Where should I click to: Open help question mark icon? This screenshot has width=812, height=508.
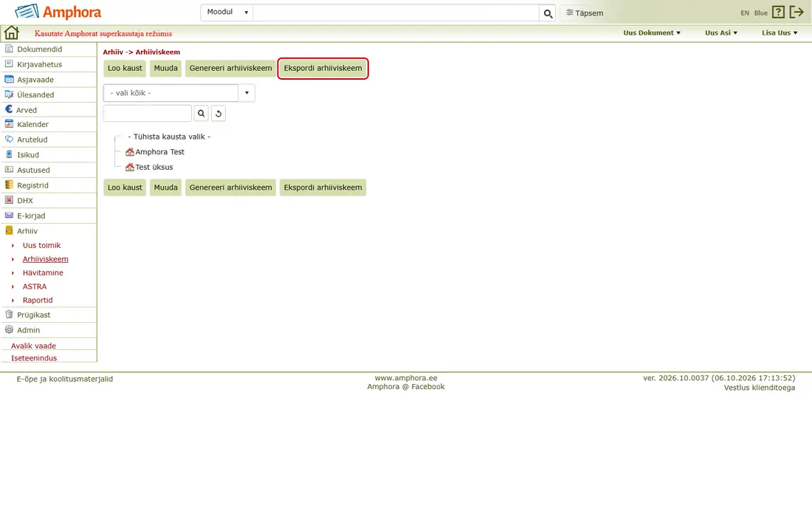pos(778,13)
